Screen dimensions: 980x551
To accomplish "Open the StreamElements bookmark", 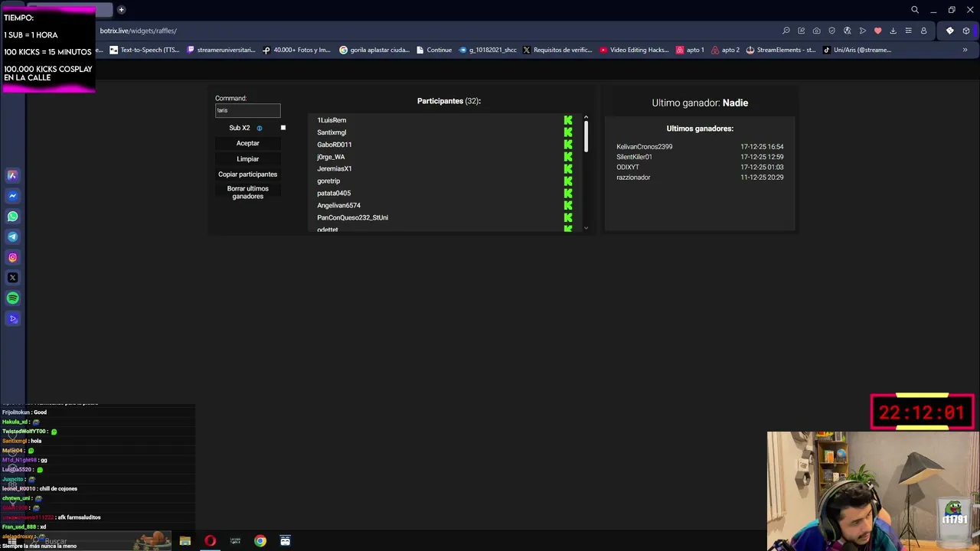I will 781,50.
